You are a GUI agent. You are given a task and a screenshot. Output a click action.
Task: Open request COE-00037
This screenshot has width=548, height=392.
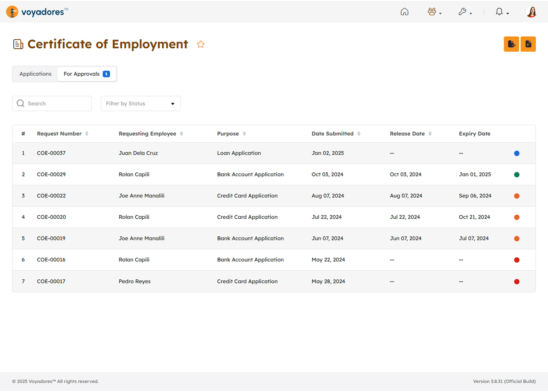click(51, 153)
